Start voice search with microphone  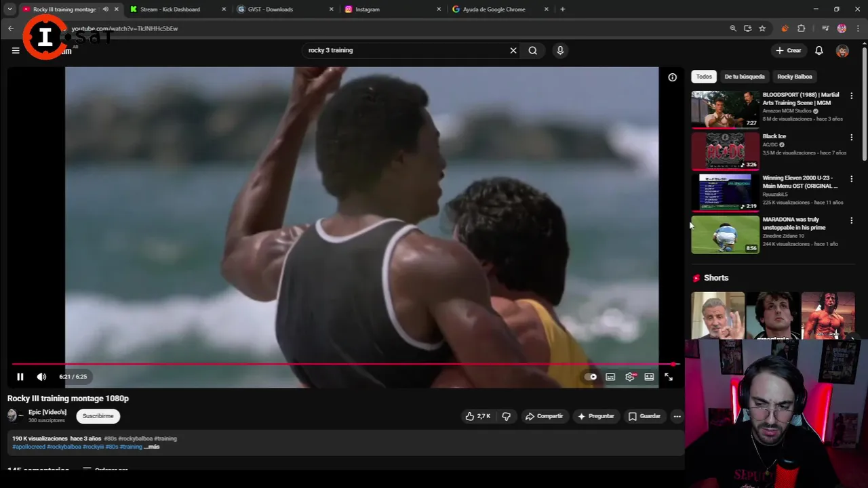tap(560, 50)
